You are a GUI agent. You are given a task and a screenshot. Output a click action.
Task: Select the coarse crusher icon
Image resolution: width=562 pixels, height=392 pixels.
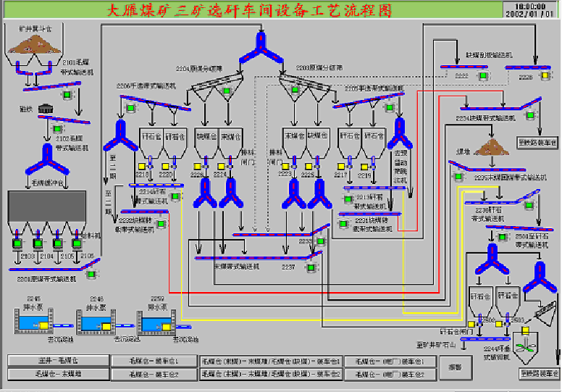pyautogui.click(x=47, y=107)
